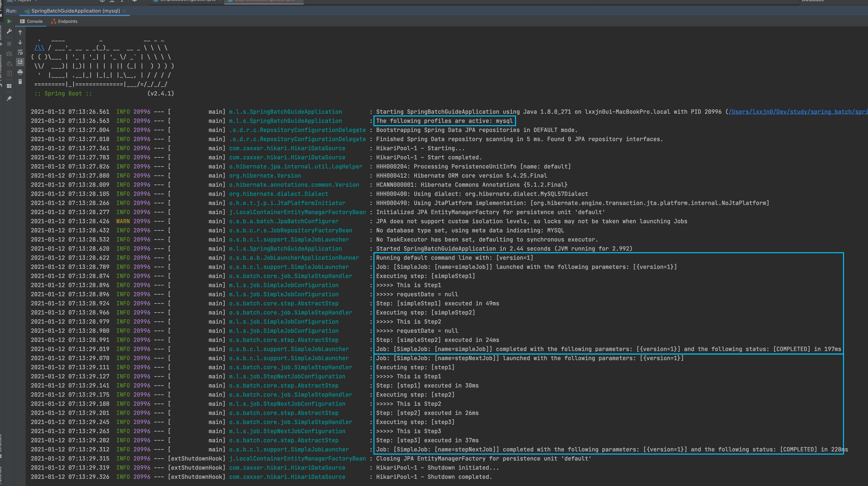Click 'Step: [step1] executed in 30ms'

(x=427, y=385)
